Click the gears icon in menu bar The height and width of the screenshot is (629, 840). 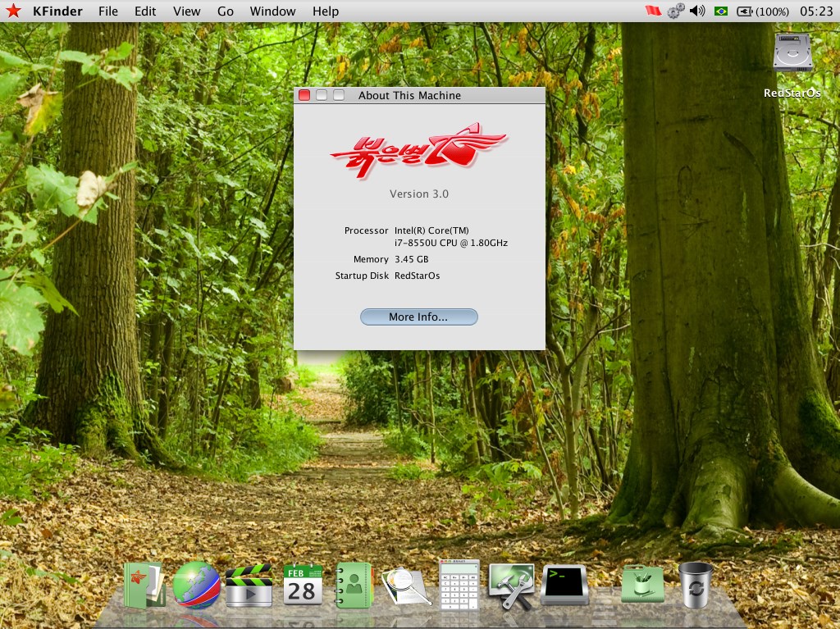coord(675,11)
